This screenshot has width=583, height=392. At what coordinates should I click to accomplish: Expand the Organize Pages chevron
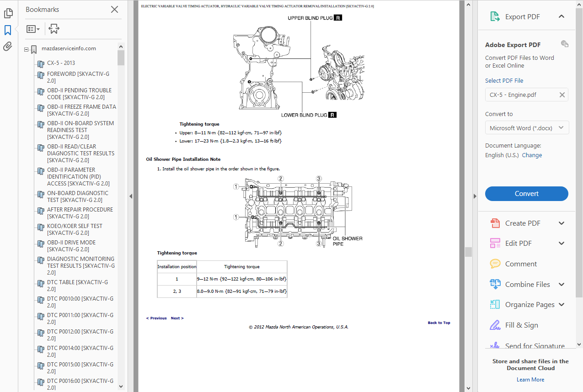[562, 305]
